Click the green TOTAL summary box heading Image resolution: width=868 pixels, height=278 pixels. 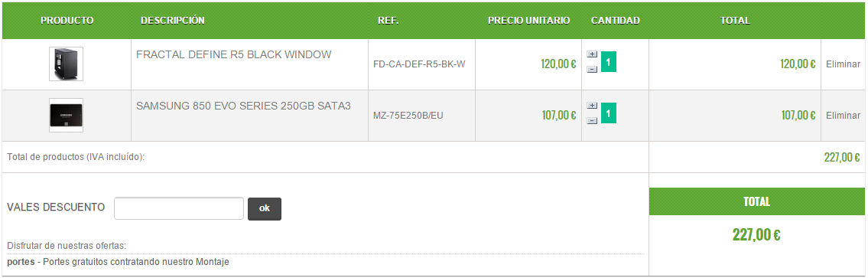pos(757,201)
